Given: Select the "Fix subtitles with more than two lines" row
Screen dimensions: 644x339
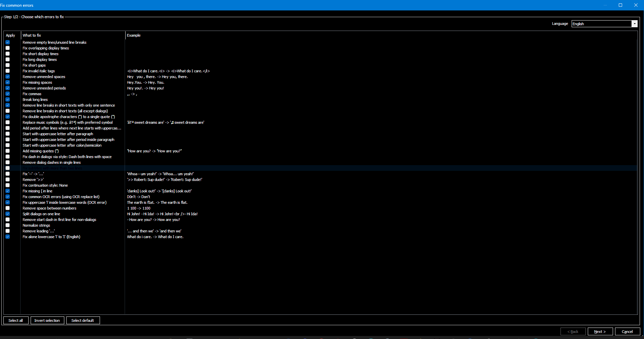Looking at the screenshot, I should (52, 168).
